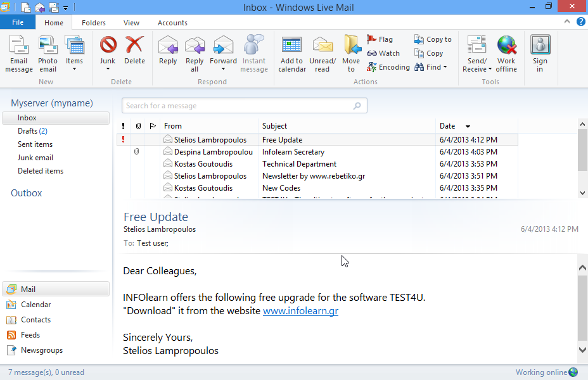588x380 pixels.
Task: Toggle the Date column sort arrow
Action: (x=468, y=126)
